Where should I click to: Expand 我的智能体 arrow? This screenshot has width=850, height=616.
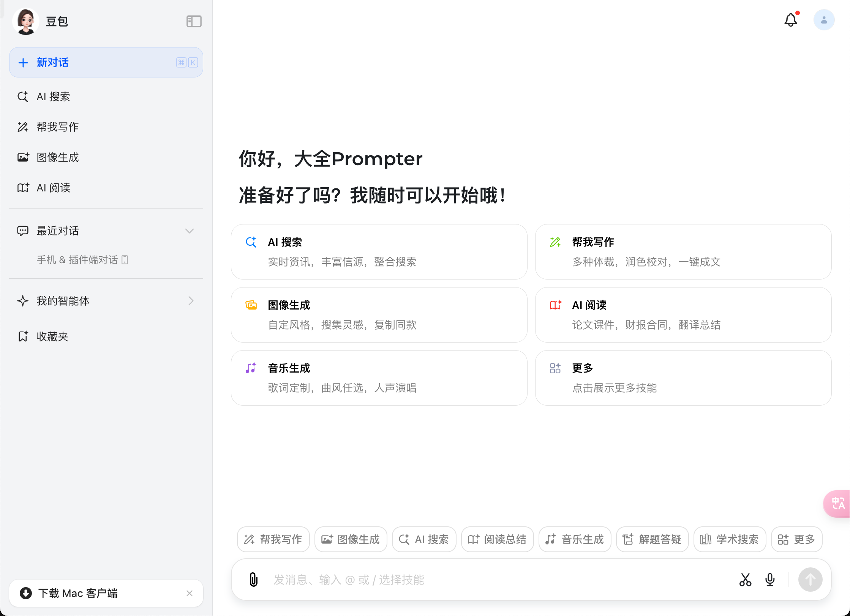pyautogui.click(x=191, y=301)
